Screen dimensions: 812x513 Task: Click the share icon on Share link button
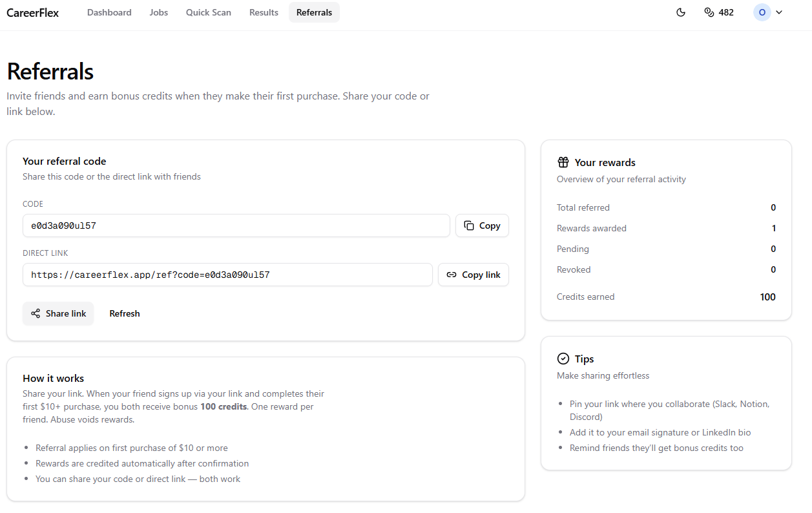35,313
